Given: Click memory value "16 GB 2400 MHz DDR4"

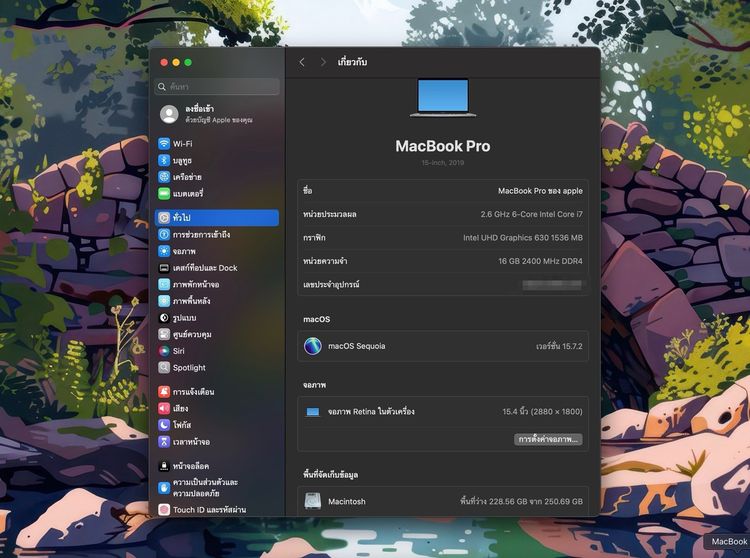Looking at the screenshot, I should (540, 261).
